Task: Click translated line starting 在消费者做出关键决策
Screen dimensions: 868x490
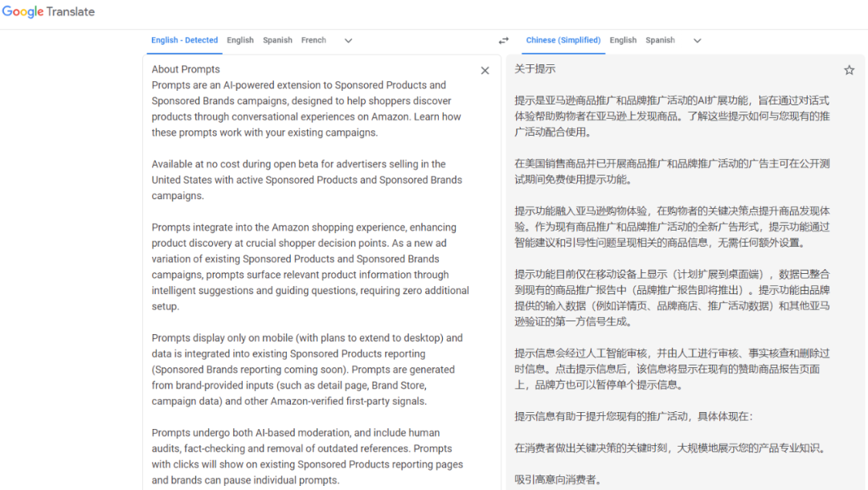Action: tap(671, 448)
